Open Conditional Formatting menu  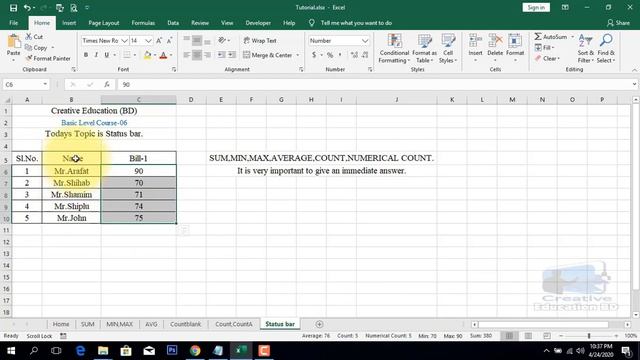click(394, 49)
